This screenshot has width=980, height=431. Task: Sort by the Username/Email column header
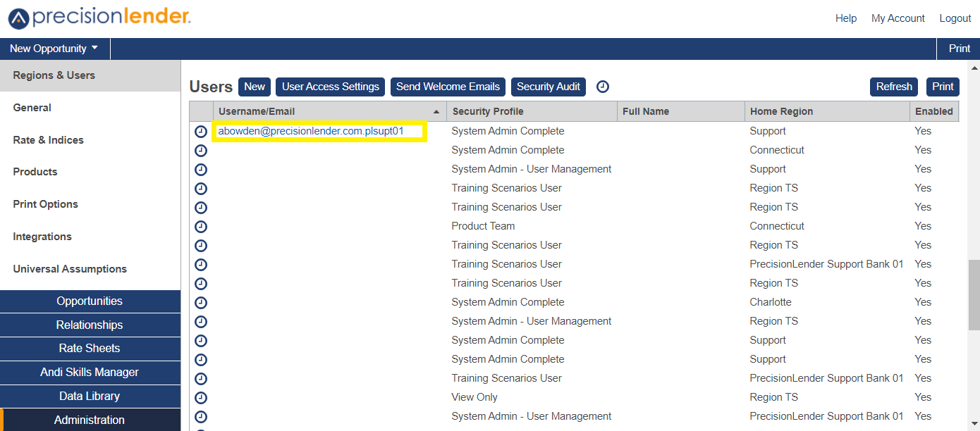329,111
